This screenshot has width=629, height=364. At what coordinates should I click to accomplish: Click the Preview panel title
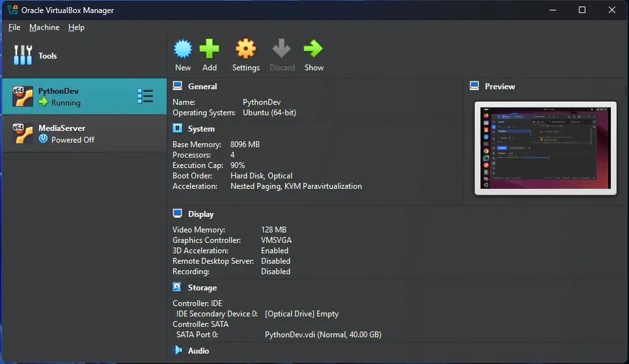500,87
